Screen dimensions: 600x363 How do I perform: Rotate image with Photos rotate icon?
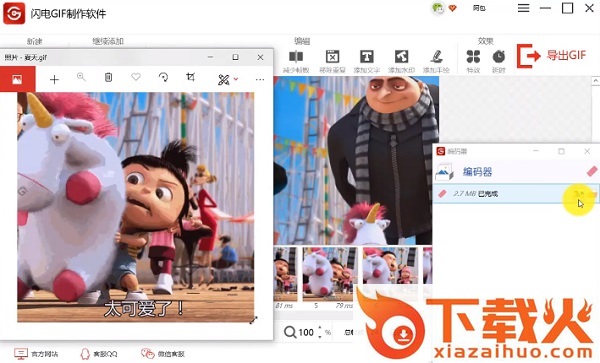point(163,77)
